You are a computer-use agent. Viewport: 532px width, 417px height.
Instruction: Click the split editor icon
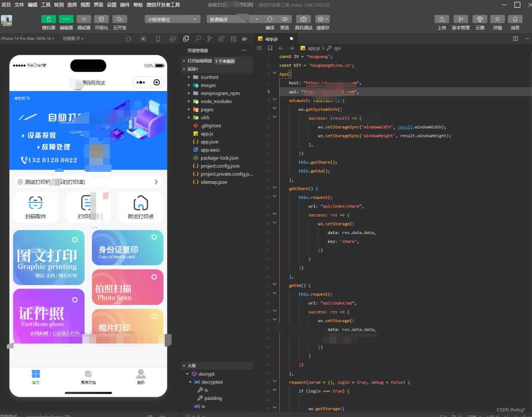(515, 39)
